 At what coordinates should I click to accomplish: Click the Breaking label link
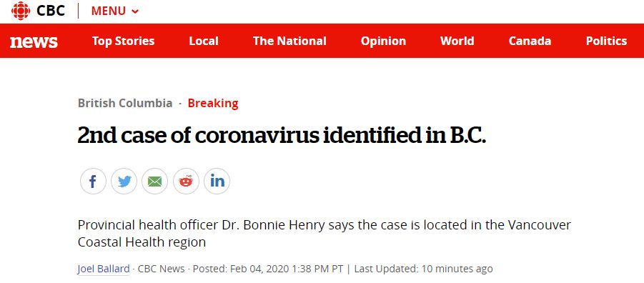(x=213, y=103)
